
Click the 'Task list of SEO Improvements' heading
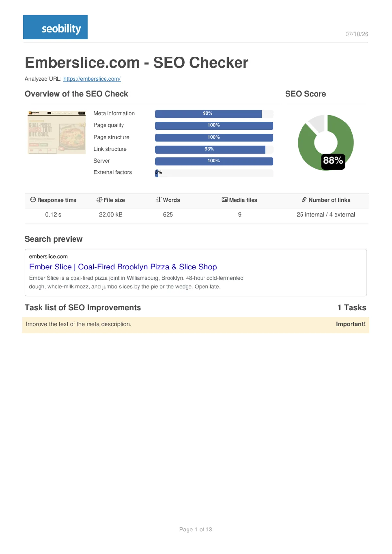click(83, 308)
